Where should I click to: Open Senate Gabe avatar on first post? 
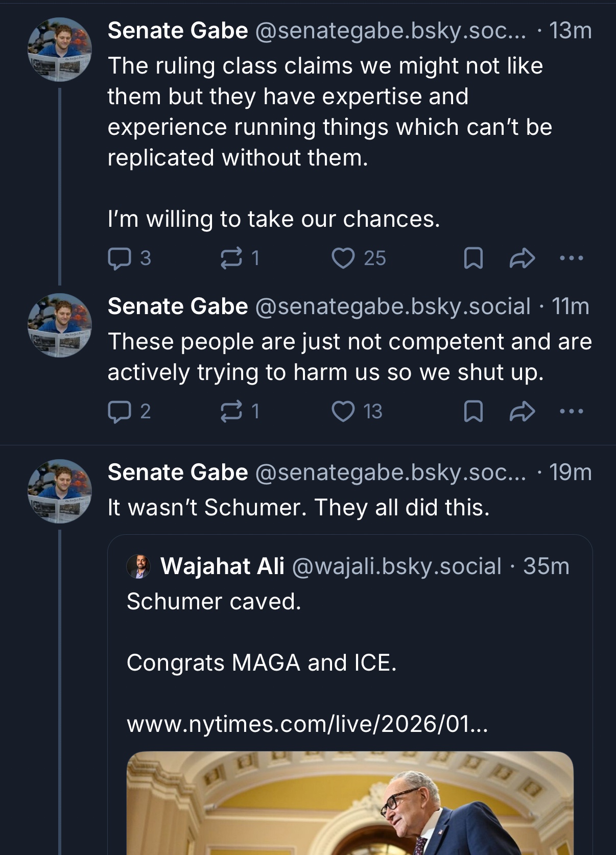[x=60, y=50]
